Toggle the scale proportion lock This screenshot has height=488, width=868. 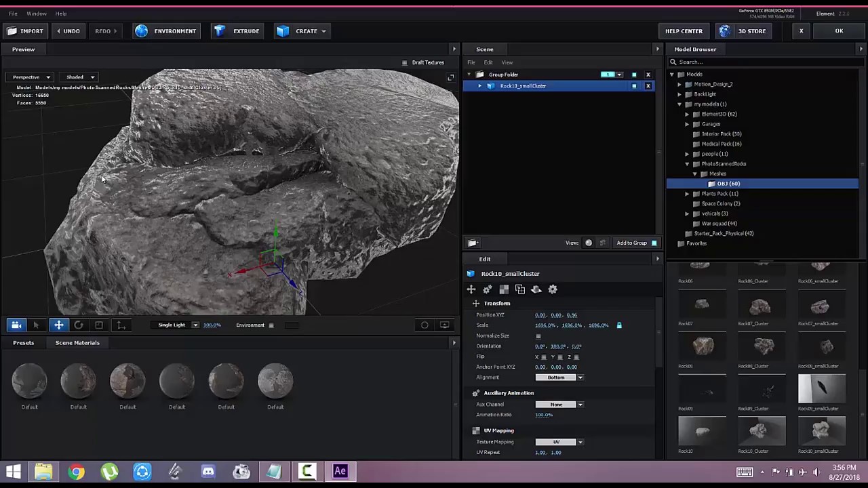(x=619, y=325)
